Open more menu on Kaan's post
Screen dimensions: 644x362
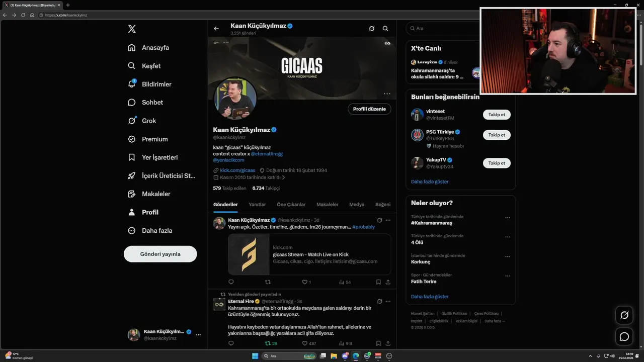click(388, 220)
